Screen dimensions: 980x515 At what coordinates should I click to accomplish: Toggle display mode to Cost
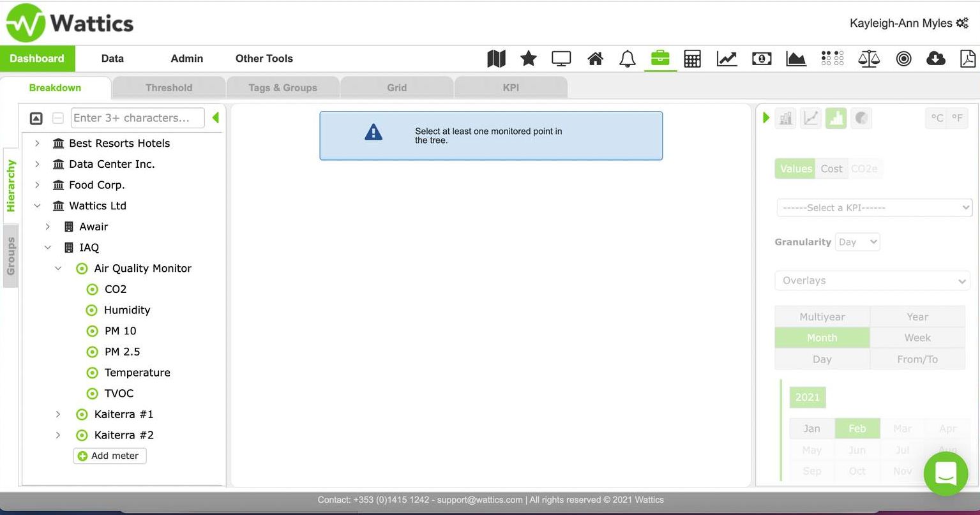(x=831, y=168)
